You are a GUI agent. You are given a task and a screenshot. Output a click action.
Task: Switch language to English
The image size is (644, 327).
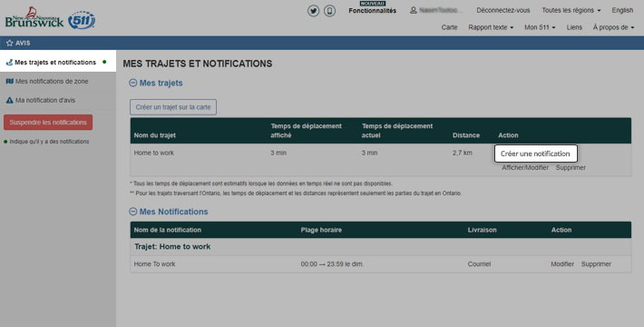pos(622,10)
